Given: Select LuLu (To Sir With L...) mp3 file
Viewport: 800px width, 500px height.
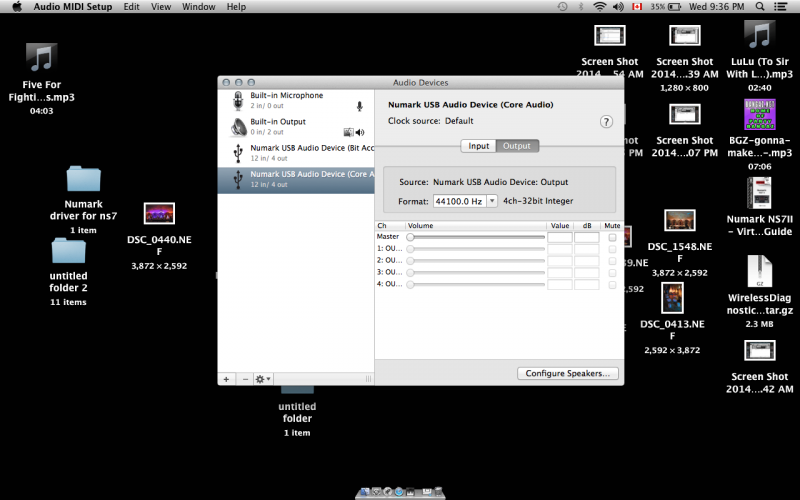Looking at the screenshot, I should (760, 35).
